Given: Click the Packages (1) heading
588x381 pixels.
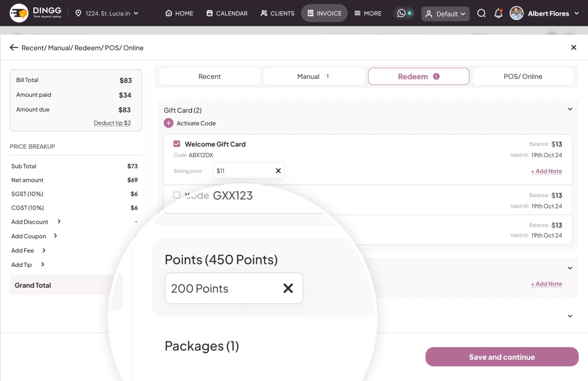Looking at the screenshot, I should tap(202, 346).
